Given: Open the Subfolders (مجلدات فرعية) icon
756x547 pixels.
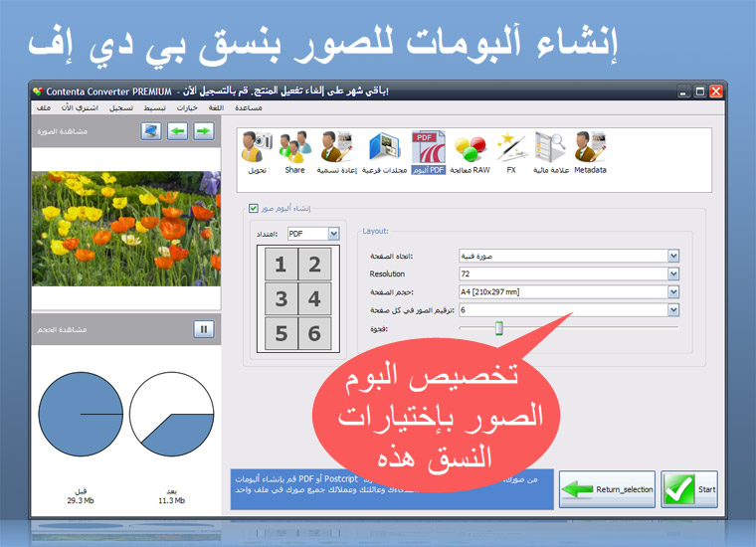Looking at the screenshot, I should [385, 147].
